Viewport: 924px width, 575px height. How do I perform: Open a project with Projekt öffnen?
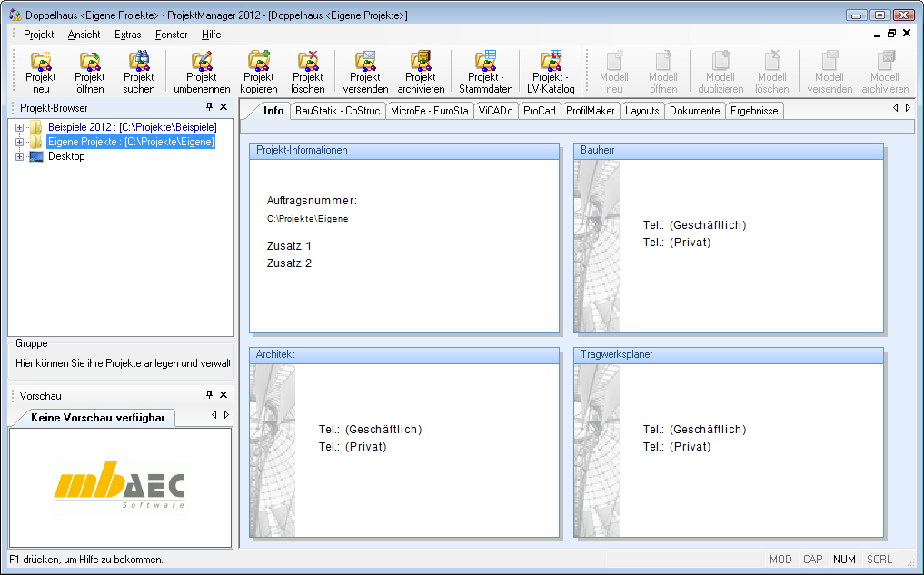point(90,72)
